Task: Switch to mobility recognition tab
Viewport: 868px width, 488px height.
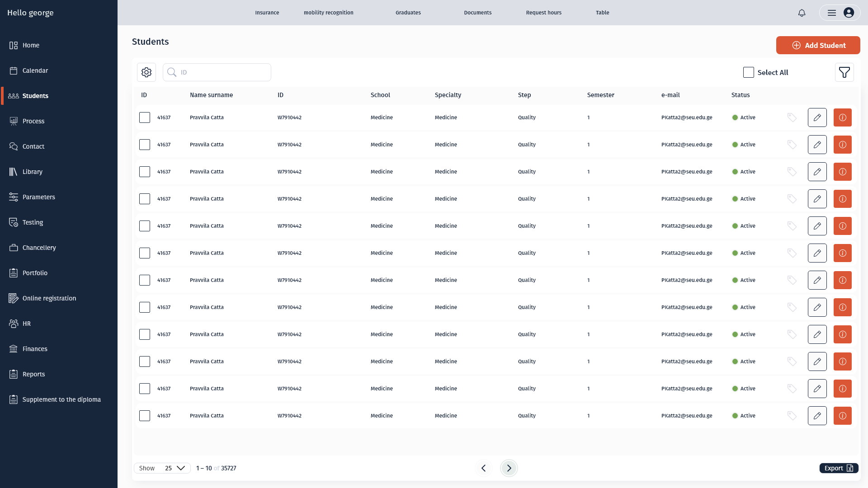Action: pos(329,13)
